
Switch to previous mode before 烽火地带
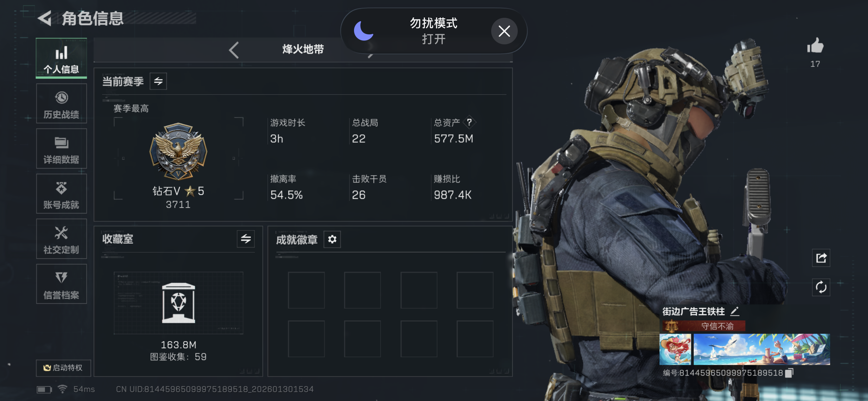pyautogui.click(x=234, y=50)
